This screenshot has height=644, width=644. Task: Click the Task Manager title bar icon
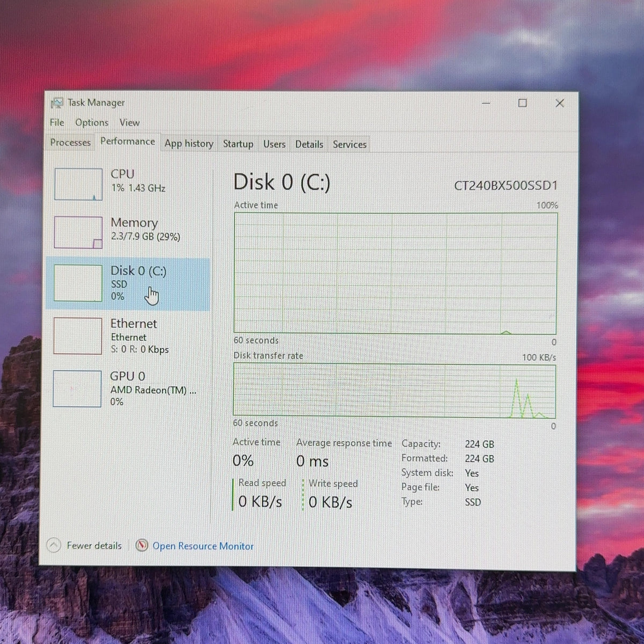[x=56, y=103]
